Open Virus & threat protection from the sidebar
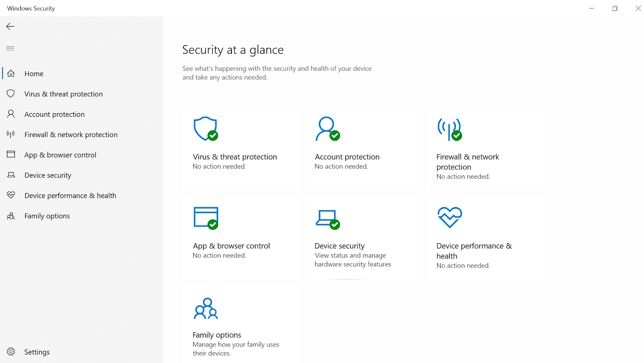Viewport: 644px width, 363px height. click(63, 93)
